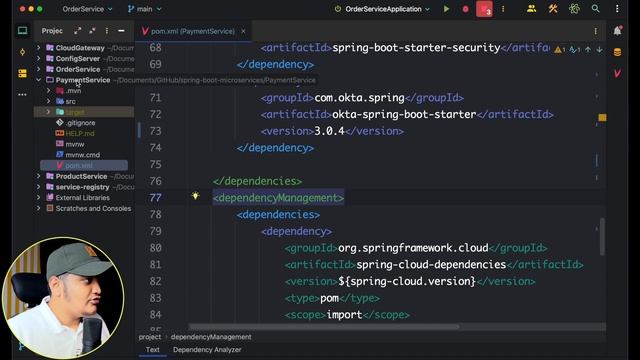This screenshot has height=360, width=640.
Task: Click line number 75 in gutter
Action: click(x=156, y=164)
